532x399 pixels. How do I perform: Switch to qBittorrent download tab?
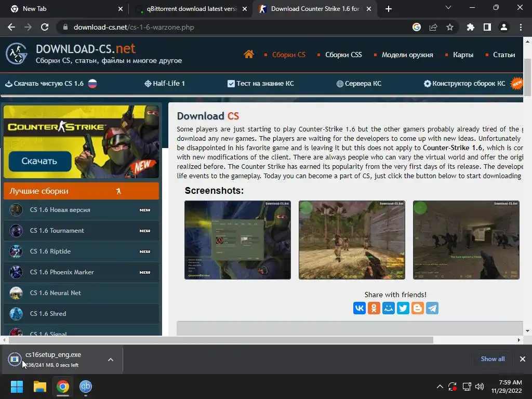[192, 9]
